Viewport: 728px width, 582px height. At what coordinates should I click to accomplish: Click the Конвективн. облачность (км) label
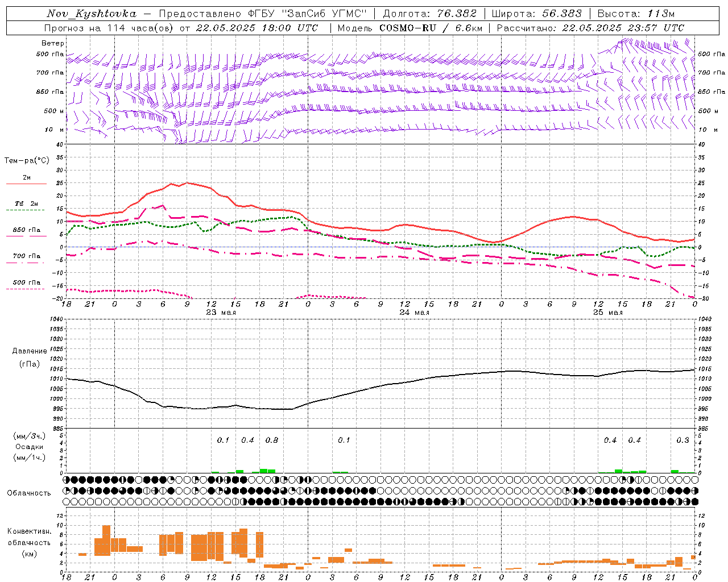[29, 542]
